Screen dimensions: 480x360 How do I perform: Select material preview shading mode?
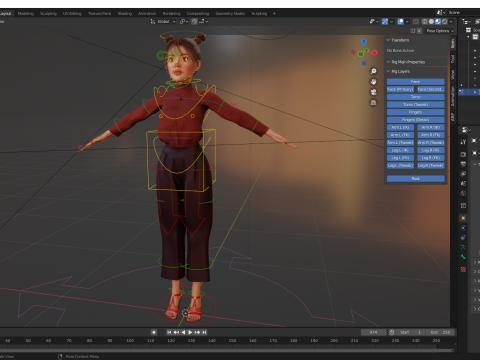point(438,22)
